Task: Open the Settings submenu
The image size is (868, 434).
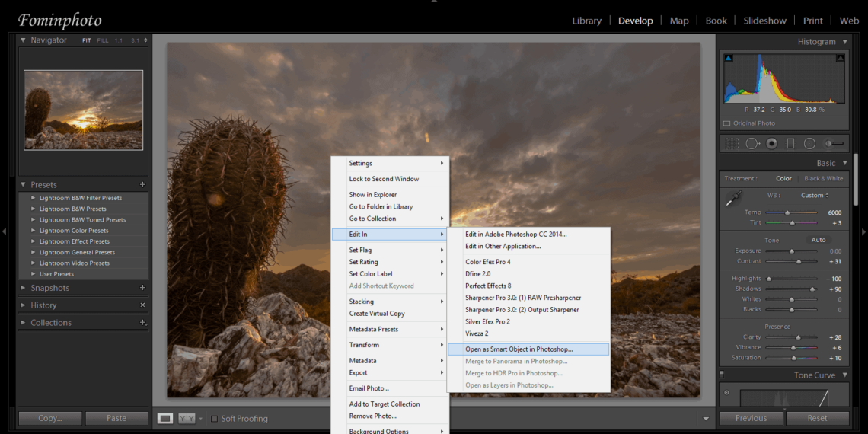Action: [390, 163]
